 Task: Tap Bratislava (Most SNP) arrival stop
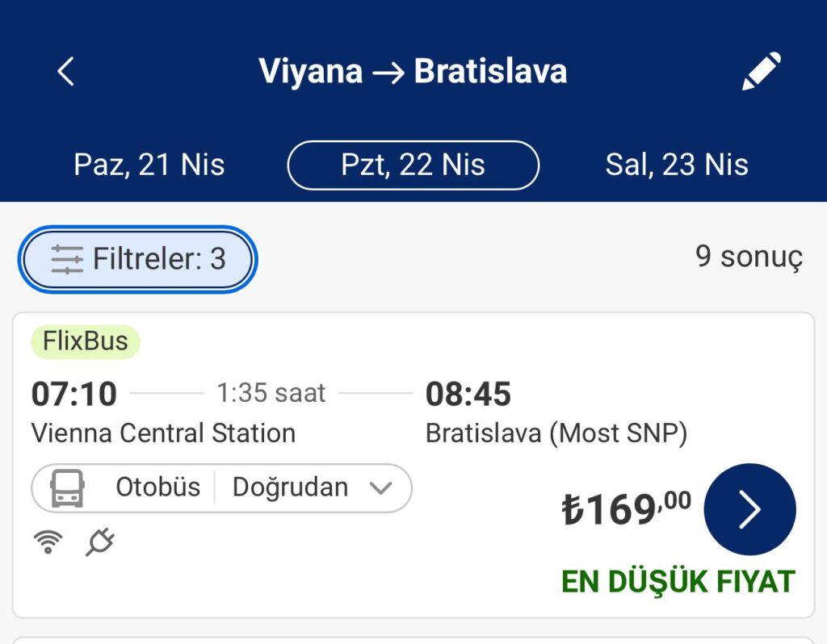pos(556,433)
